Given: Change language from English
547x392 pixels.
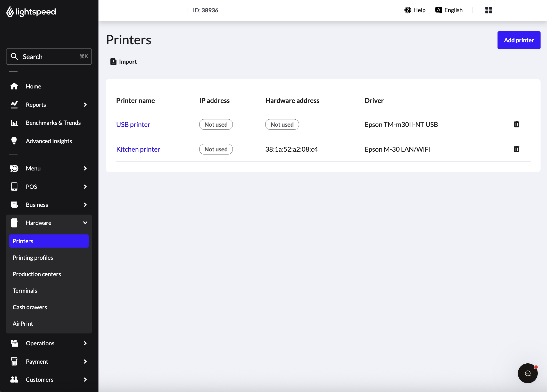Looking at the screenshot, I should coord(449,10).
